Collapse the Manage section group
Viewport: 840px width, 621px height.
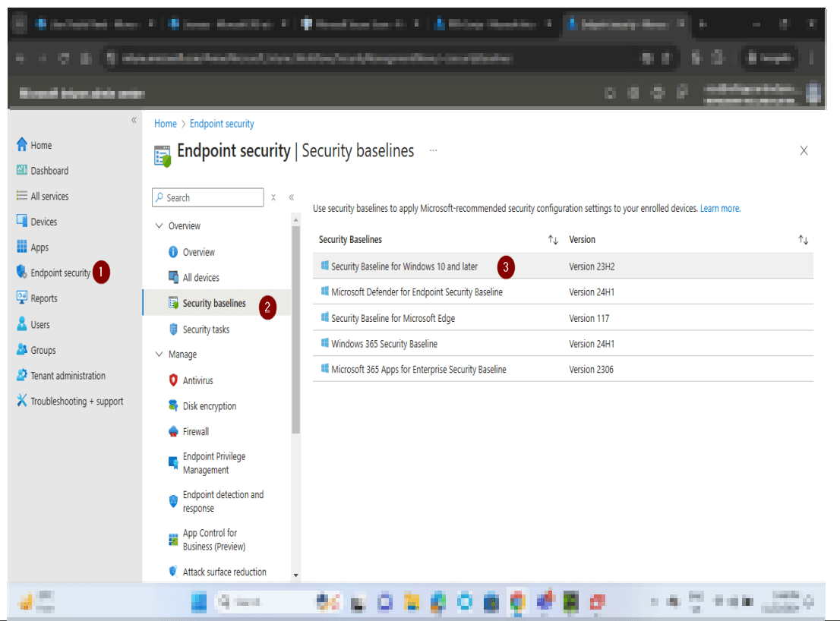159,355
